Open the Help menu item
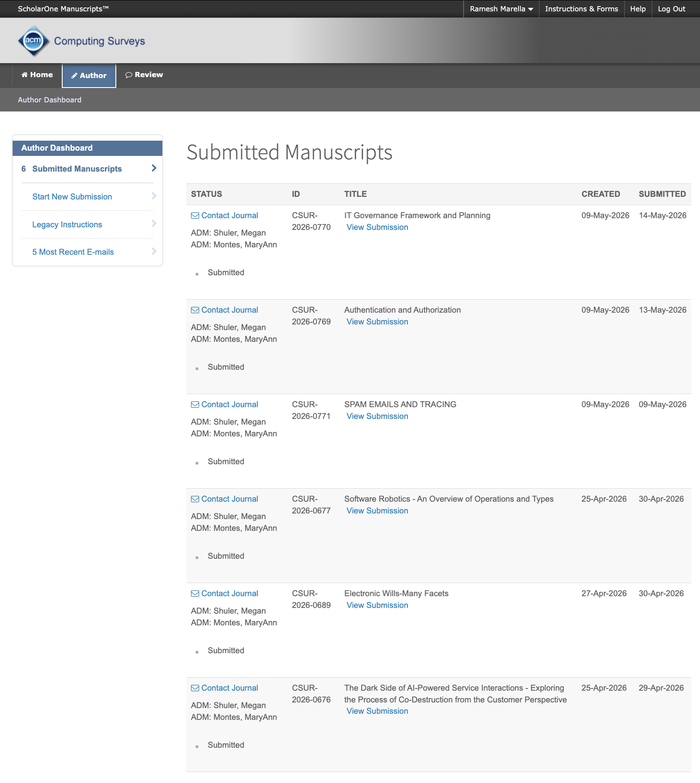Image resolution: width=700 pixels, height=783 pixels. click(x=638, y=9)
